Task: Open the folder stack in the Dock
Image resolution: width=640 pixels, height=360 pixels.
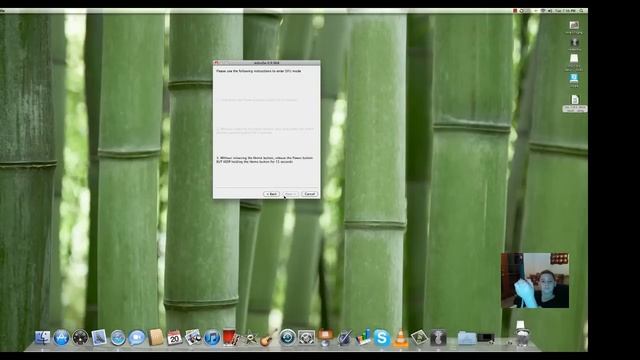Action: 467,338
